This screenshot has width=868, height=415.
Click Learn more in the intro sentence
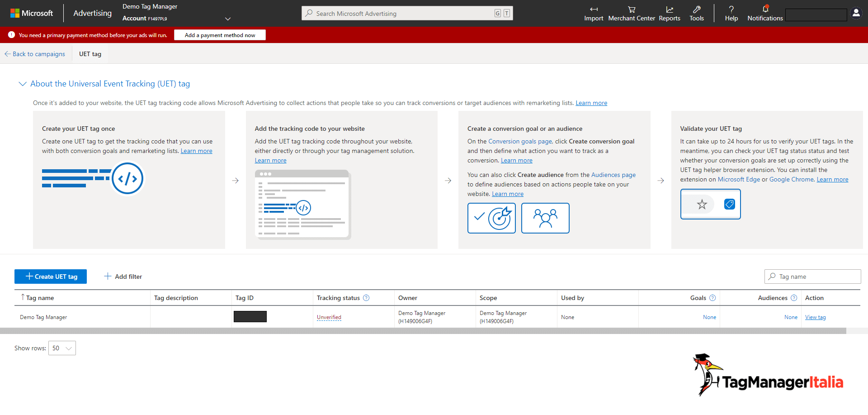point(591,103)
